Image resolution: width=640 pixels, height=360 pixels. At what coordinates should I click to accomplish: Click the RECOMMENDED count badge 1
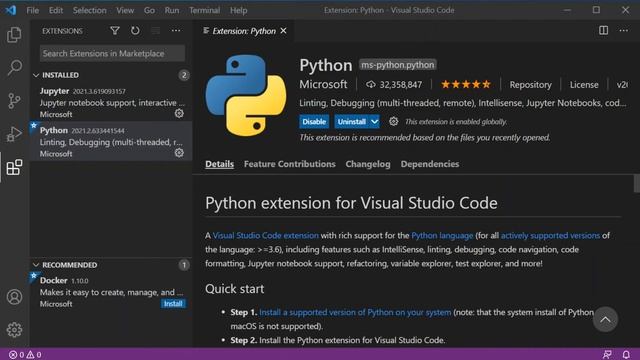pos(184,265)
